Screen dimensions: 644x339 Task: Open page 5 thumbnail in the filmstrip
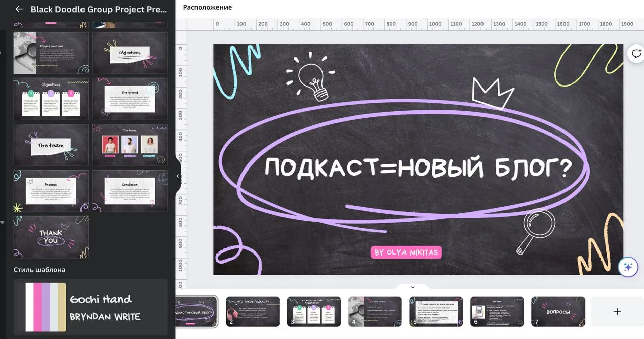[x=436, y=312]
